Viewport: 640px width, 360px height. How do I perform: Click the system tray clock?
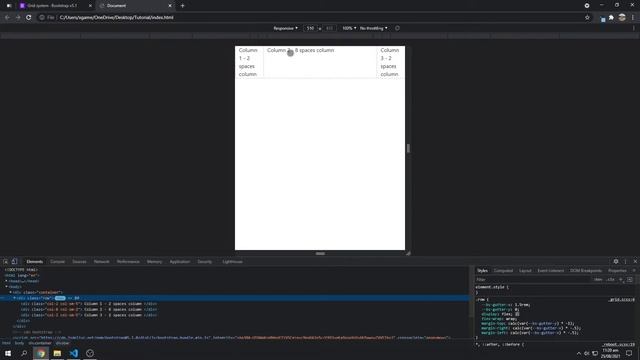[610, 353]
